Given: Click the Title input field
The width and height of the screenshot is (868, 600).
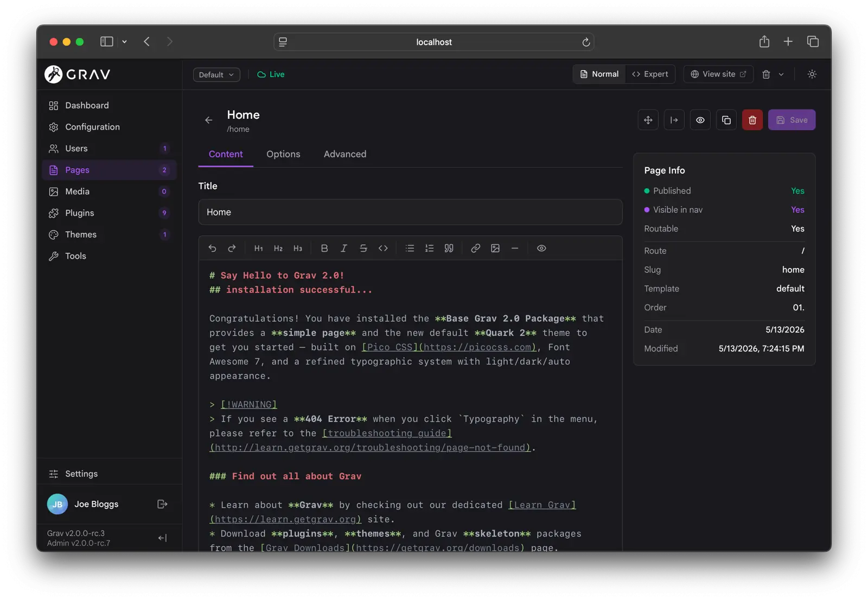Looking at the screenshot, I should pyautogui.click(x=410, y=212).
